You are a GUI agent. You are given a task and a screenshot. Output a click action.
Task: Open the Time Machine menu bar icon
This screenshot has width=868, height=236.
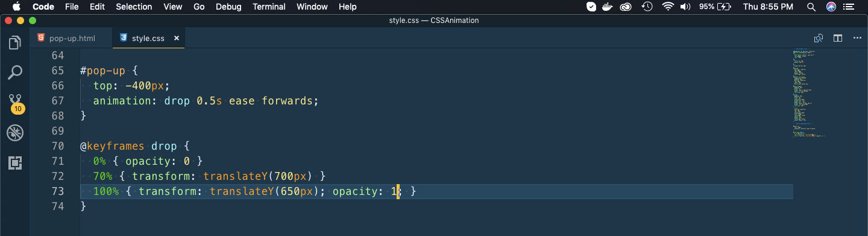tap(647, 7)
